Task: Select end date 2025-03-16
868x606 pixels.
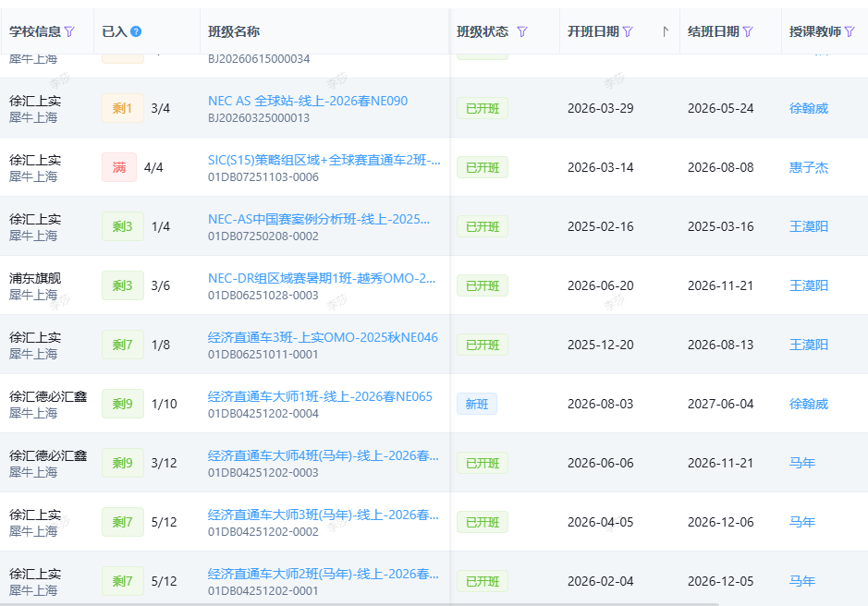Action: (721, 227)
